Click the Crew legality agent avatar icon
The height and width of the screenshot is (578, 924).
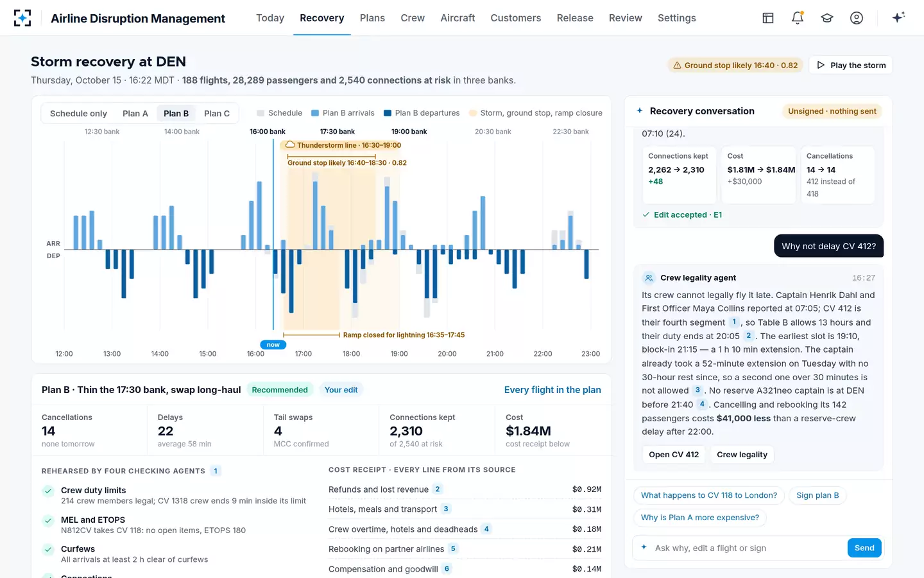coord(649,278)
